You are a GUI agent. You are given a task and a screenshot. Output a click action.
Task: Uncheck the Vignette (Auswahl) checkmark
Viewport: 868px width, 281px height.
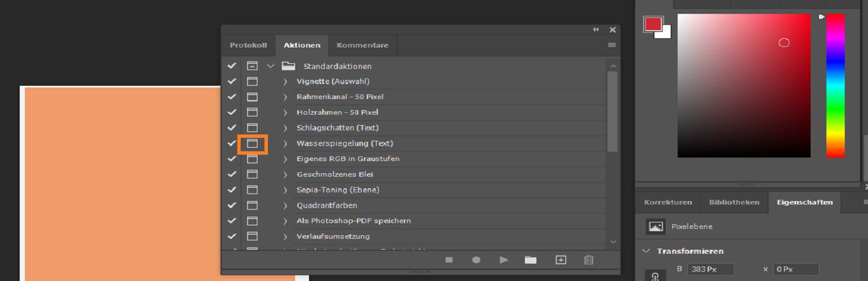point(232,82)
